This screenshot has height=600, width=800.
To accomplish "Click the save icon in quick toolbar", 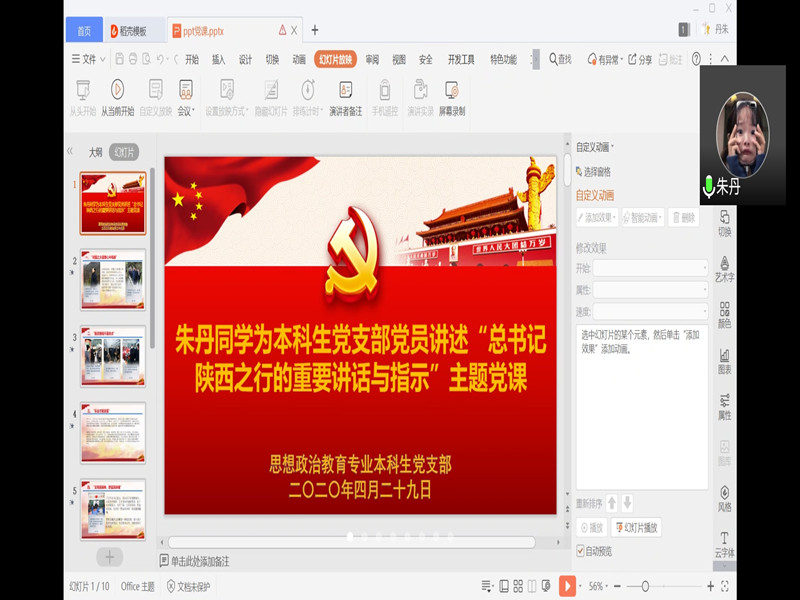I will [x=119, y=59].
